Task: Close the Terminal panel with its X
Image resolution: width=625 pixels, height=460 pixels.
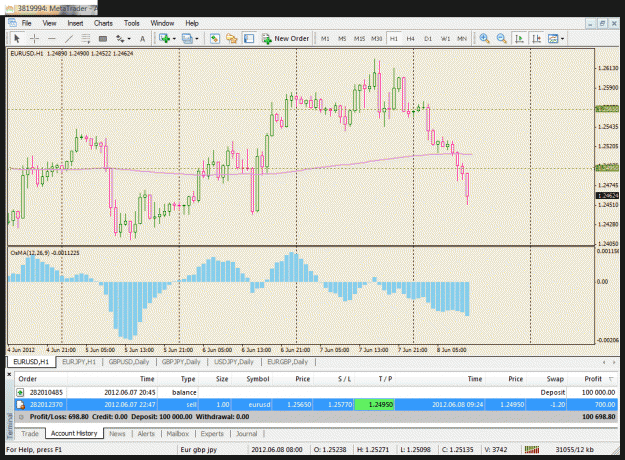Action: point(9,374)
